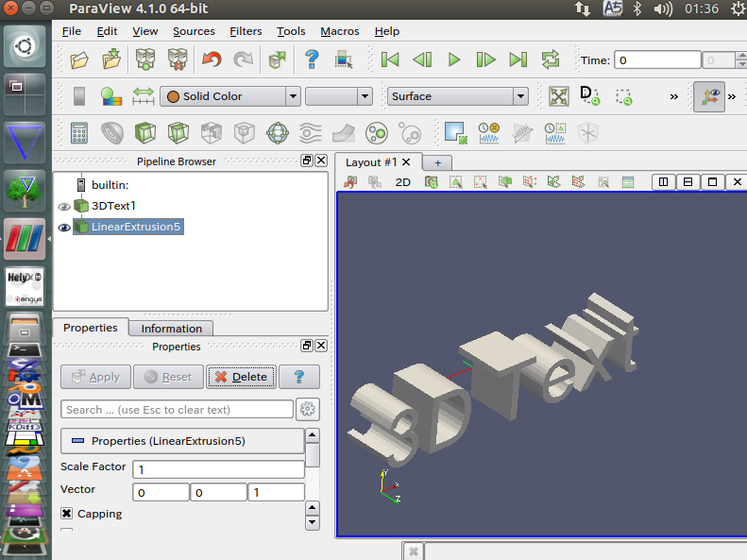The image size is (747, 560).
Task: Click the Undo arrow icon
Action: click(212, 60)
